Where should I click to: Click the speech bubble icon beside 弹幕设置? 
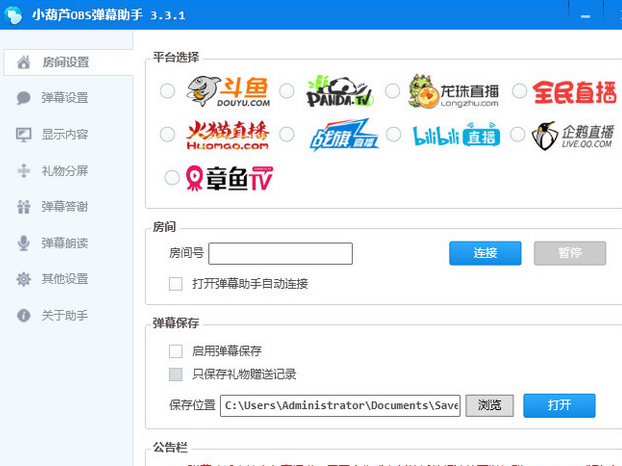(23, 98)
